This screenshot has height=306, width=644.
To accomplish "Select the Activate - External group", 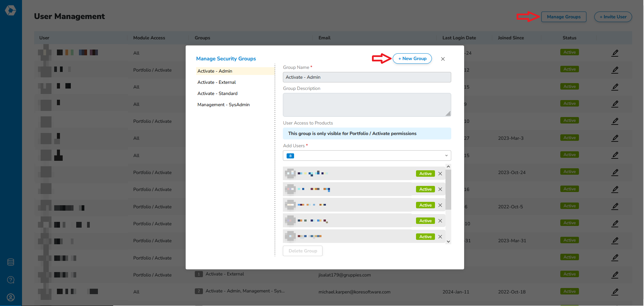I will click(x=217, y=82).
